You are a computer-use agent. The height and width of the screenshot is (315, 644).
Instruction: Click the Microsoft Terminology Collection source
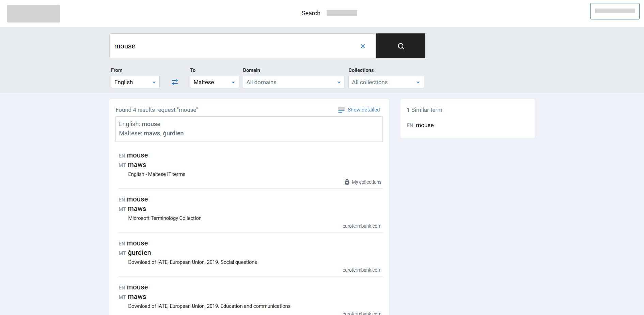164,218
